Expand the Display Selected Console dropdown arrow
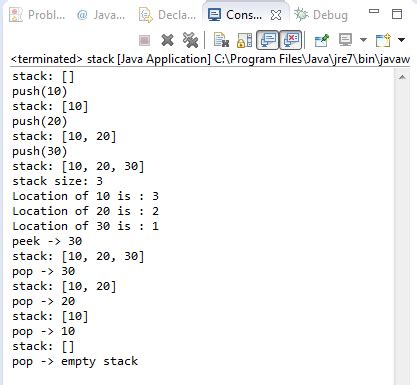 [x=363, y=40]
